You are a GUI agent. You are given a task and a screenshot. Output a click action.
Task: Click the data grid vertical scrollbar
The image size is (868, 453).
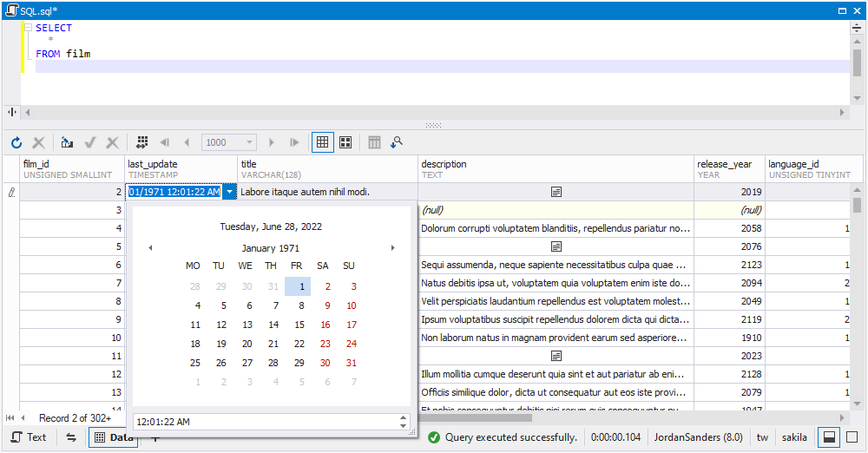[857, 296]
